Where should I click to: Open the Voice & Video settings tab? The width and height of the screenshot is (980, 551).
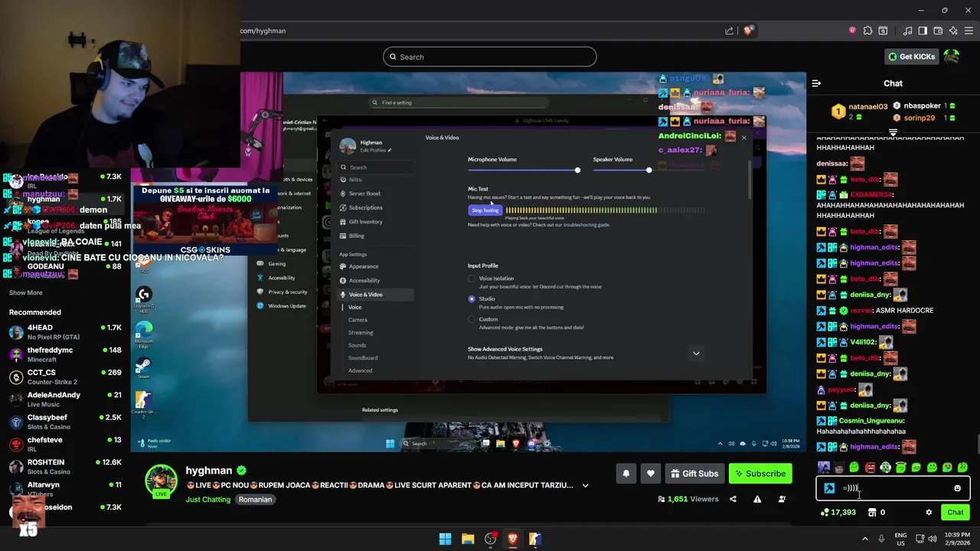tap(374, 295)
